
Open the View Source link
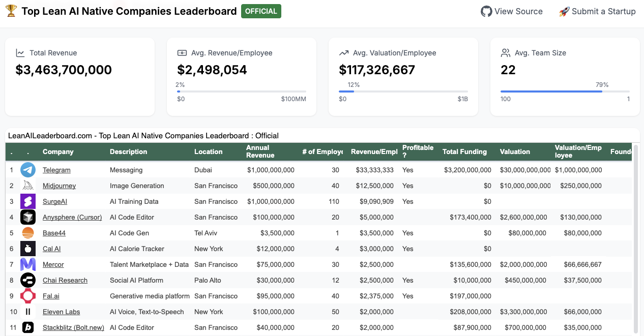point(517,11)
